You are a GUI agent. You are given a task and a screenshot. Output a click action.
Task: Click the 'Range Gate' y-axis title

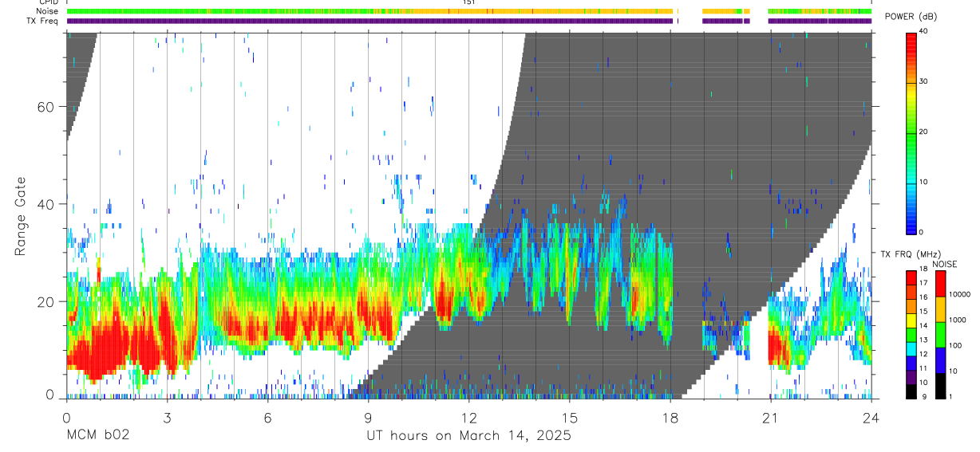[21, 216]
